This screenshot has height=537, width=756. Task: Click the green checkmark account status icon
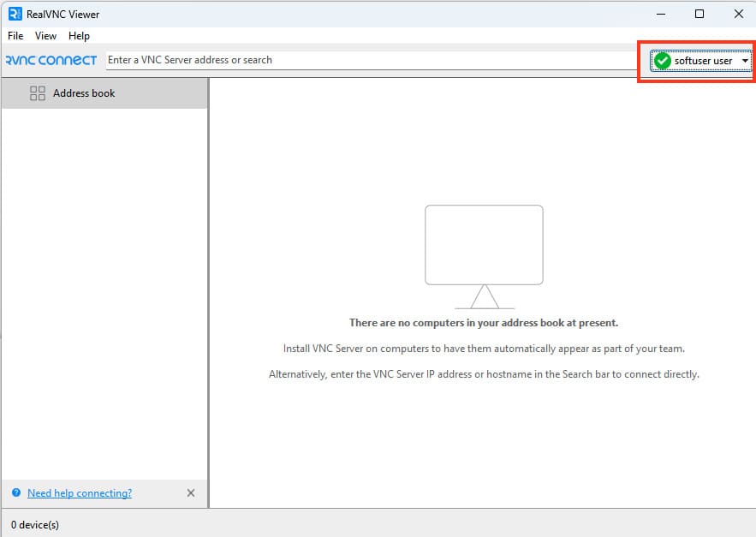(x=662, y=61)
